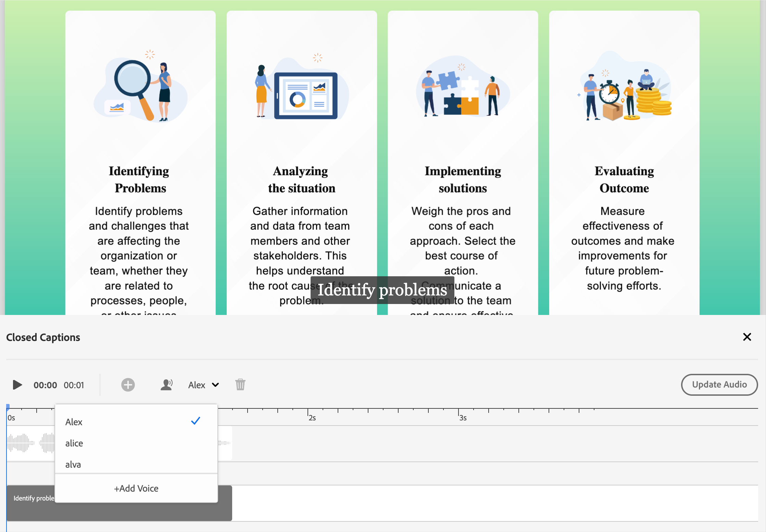Viewport: 766px width, 532px height.
Task: Select the alva voice option
Action: [73, 464]
